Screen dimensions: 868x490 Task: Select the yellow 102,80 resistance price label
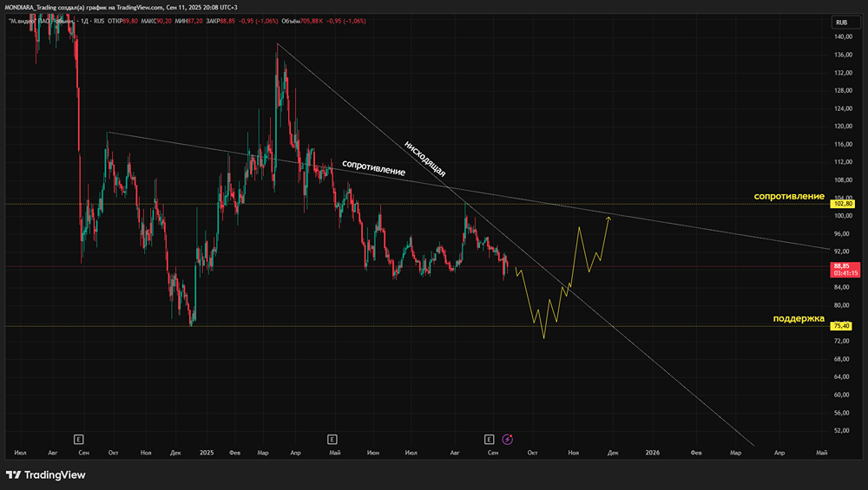point(843,204)
